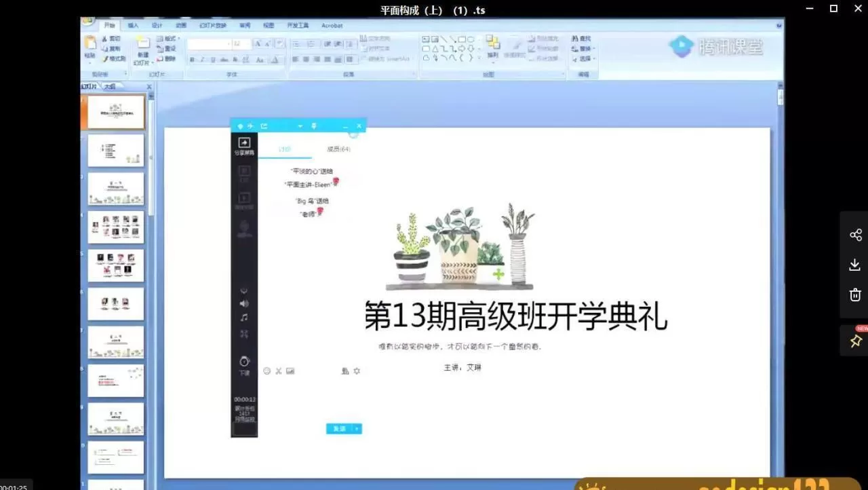This screenshot has height=490, width=868.
Task: Toggle italic formatting in the ribbon
Action: tap(202, 60)
